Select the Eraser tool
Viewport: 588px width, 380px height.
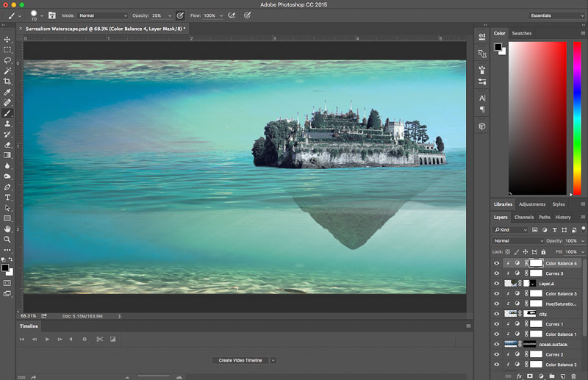(7, 145)
